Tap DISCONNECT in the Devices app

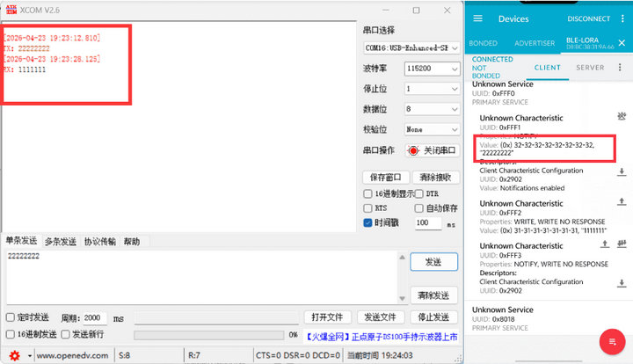(588, 18)
